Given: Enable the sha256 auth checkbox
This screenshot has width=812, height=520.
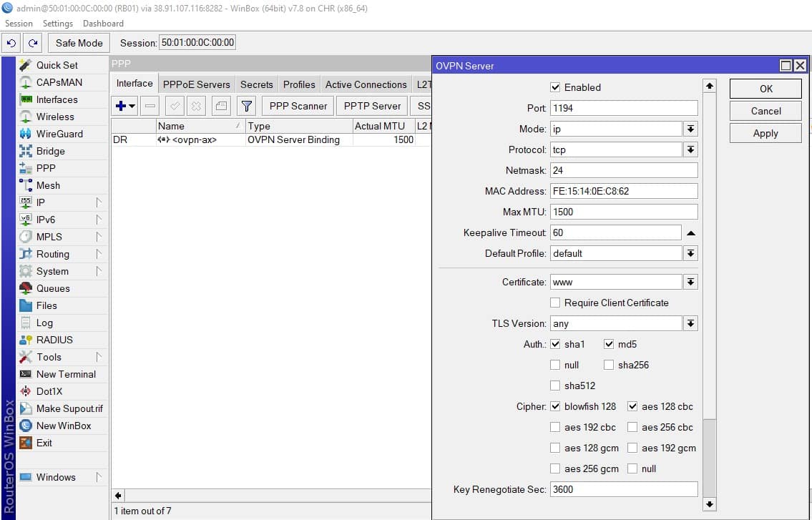Looking at the screenshot, I should (x=609, y=365).
